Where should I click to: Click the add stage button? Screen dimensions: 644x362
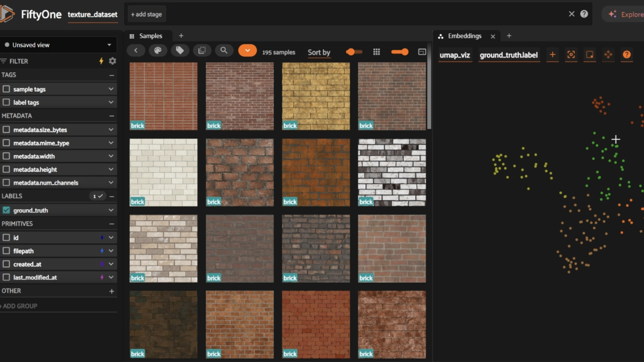146,14
